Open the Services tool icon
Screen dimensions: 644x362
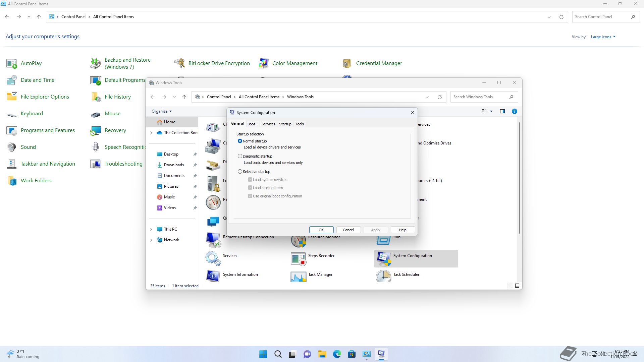(213, 258)
